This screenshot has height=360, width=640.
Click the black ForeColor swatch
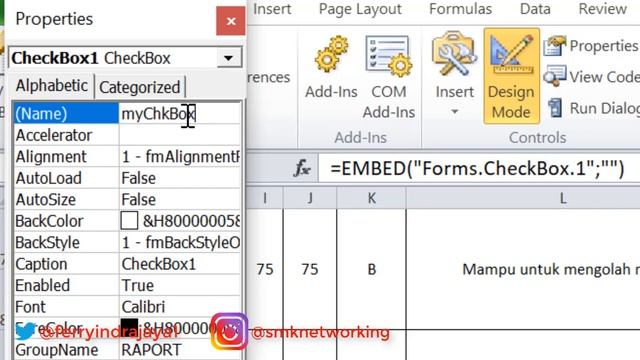129,327
